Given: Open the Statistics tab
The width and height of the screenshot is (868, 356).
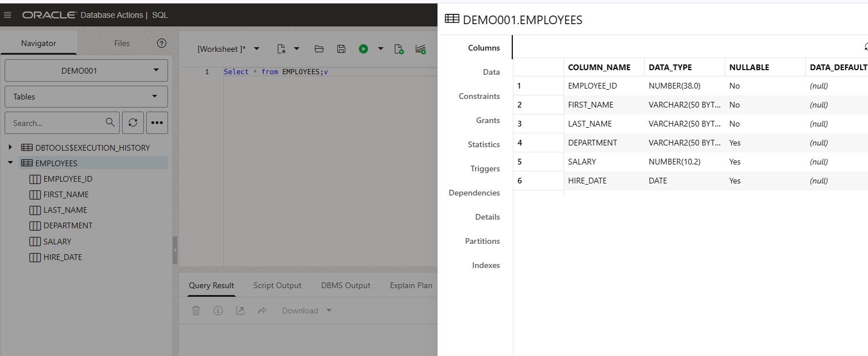Looking at the screenshot, I should [x=484, y=144].
